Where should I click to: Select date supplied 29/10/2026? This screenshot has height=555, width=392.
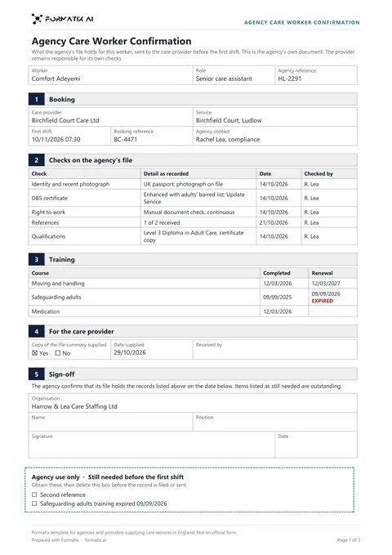point(130,352)
